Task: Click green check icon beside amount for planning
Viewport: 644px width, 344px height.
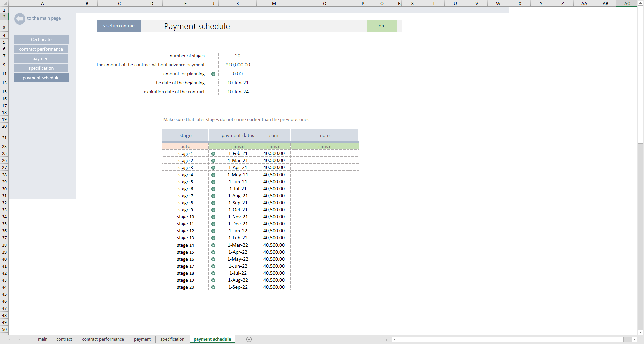Action: 213,74
